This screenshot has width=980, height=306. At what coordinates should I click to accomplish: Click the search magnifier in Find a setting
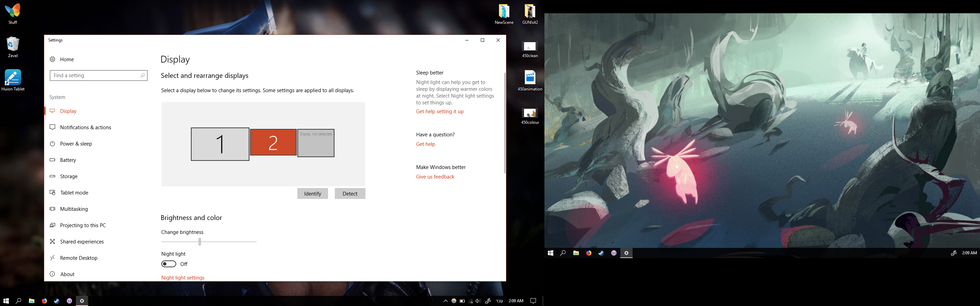[x=142, y=75]
